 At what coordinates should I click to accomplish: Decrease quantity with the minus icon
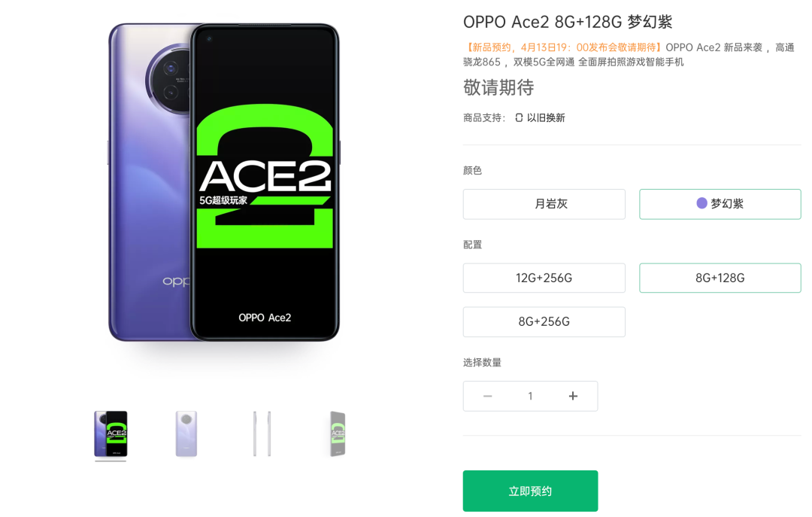pos(487,396)
